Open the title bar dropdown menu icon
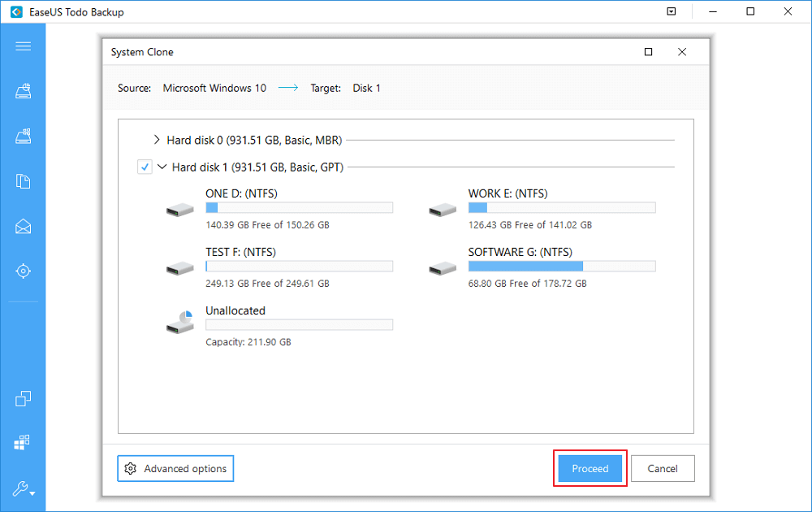Viewport: 812px width, 512px height. [672, 11]
